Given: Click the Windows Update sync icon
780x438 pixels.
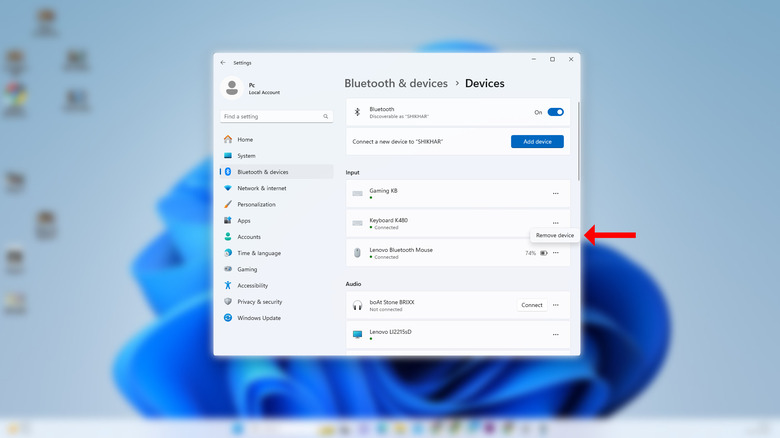Looking at the screenshot, I should click(x=228, y=318).
